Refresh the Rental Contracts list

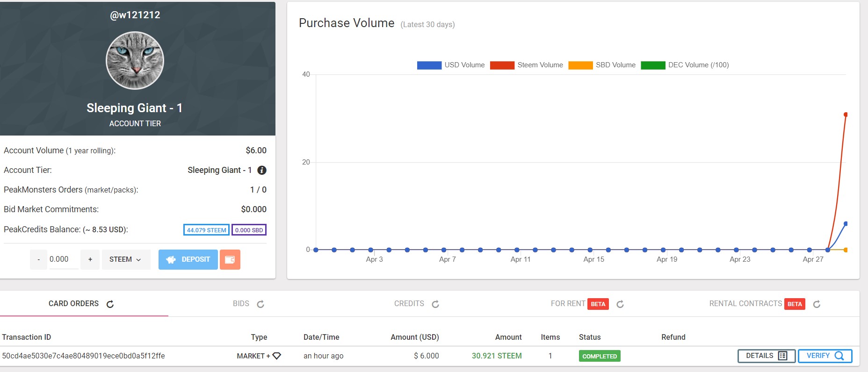[x=817, y=304]
